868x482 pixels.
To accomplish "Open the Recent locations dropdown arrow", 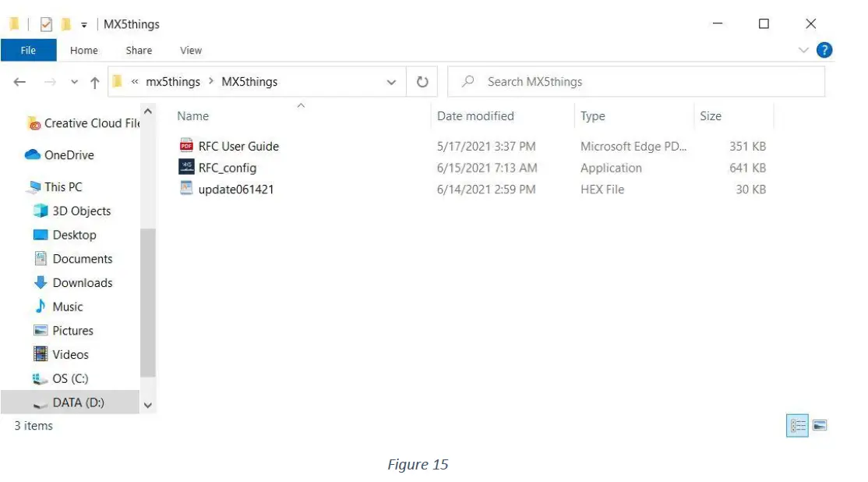I will coord(74,82).
